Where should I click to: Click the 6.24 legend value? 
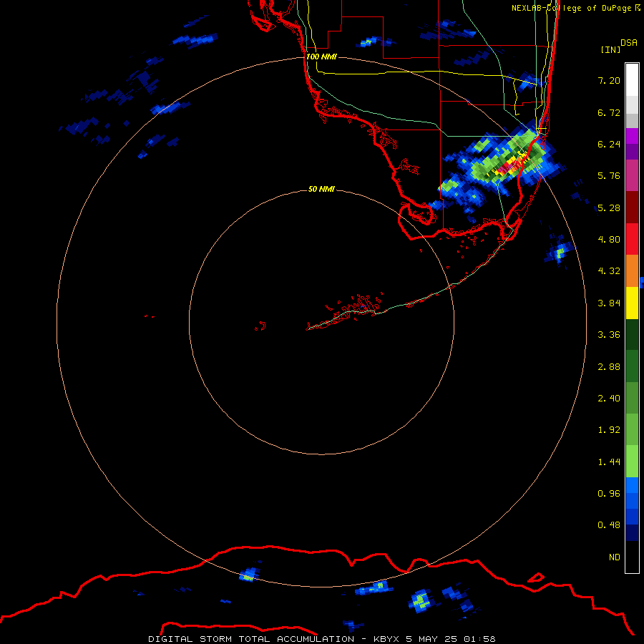coord(609,144)
